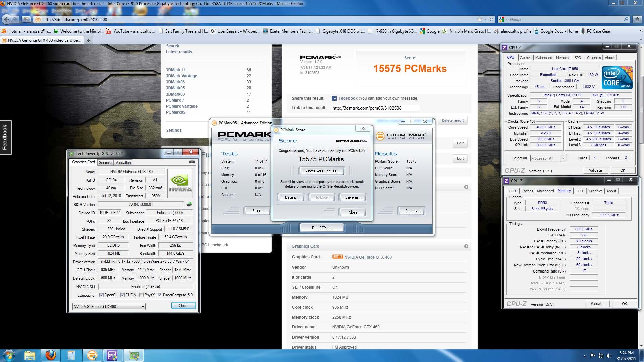
Task: List all tabs dropdown arrow
Action: click(x=640, y=40)
